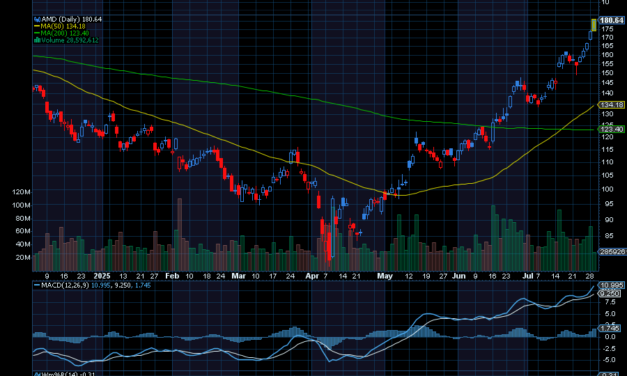627x376 pixels.
Task: Click the Mar month label on date axis
Action: 239,276
